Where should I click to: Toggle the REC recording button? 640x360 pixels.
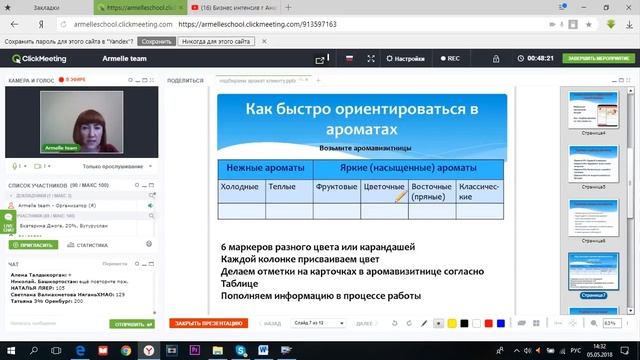[x=450, y=59]
